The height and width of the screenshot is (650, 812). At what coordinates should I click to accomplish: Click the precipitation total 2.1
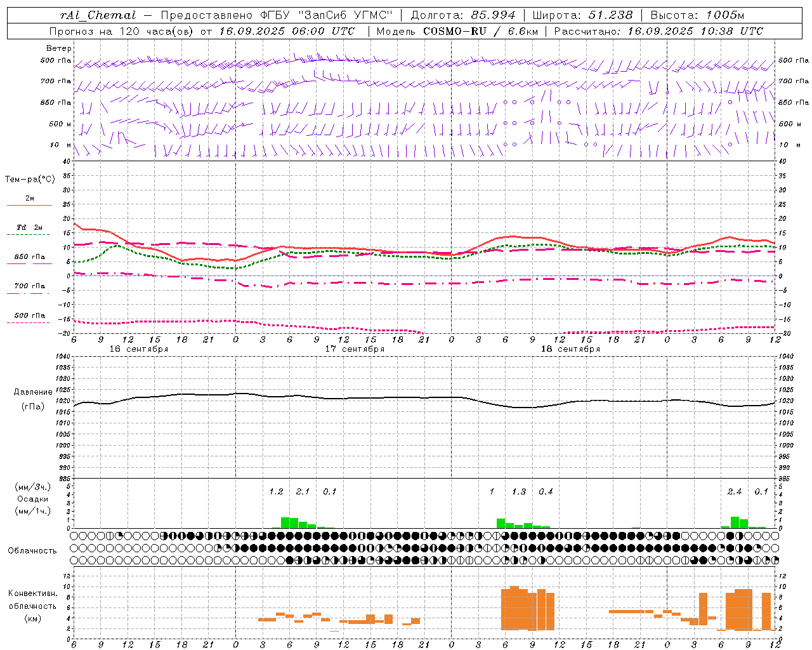point(303,492)
